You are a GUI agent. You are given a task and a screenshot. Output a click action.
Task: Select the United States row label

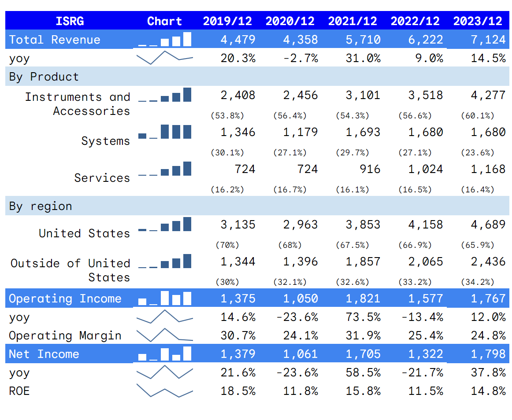[84, 233]
